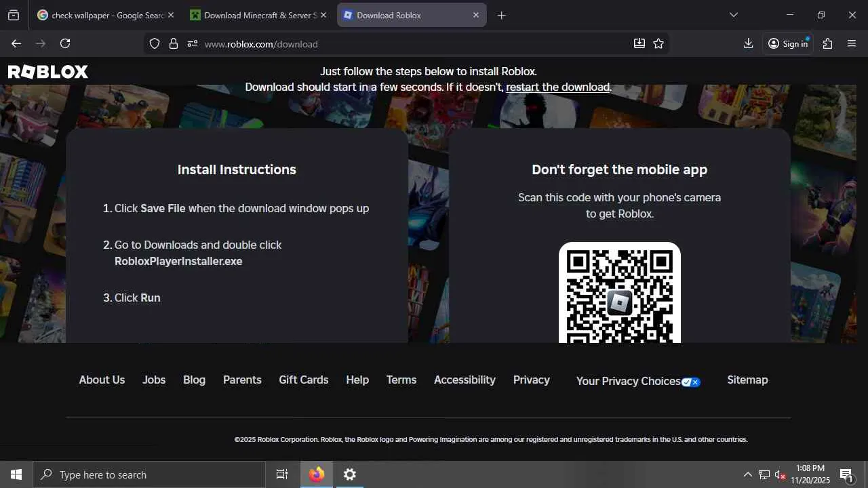Viewport: 868px width, 488px height.
Task: Close the check wallpaper Google Search tab
Action: pyautogui.click(x=171, y=15)
